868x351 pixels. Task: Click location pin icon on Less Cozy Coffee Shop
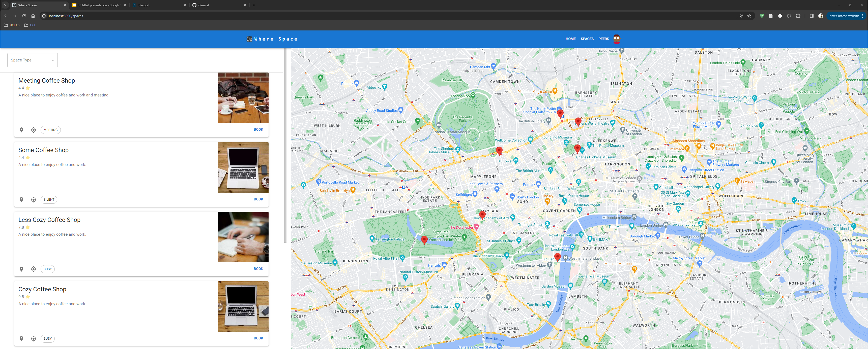(21, 269)
